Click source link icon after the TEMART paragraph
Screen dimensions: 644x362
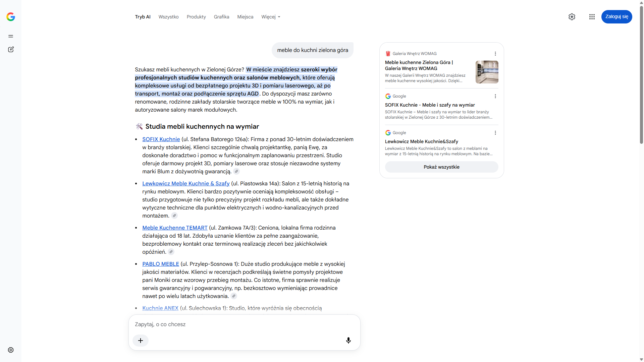click(x=171, y=252)
